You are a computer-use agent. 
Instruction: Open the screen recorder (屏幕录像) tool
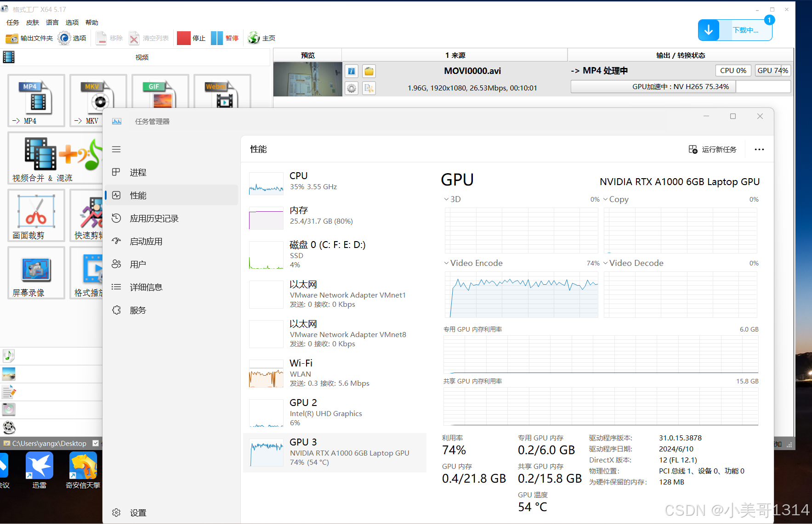tap(36, 273)
